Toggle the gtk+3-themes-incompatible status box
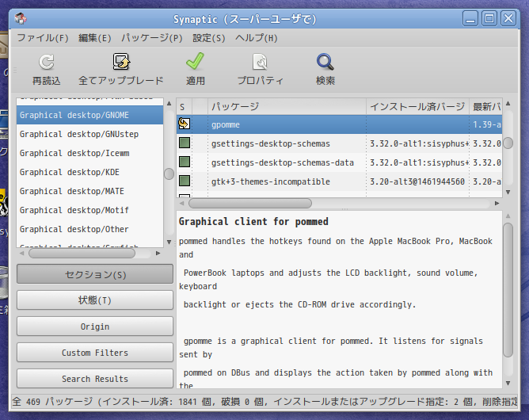 coord(185,181)
